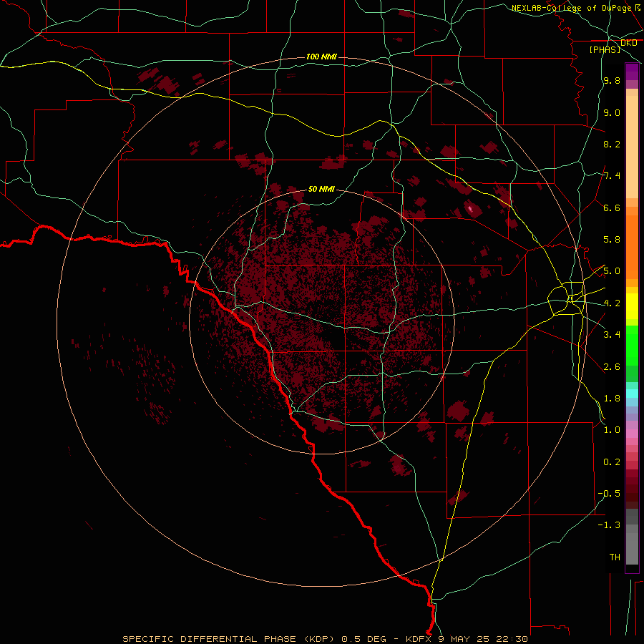
Task: Select the 5.0 scale label
Action: coord(612,271)
